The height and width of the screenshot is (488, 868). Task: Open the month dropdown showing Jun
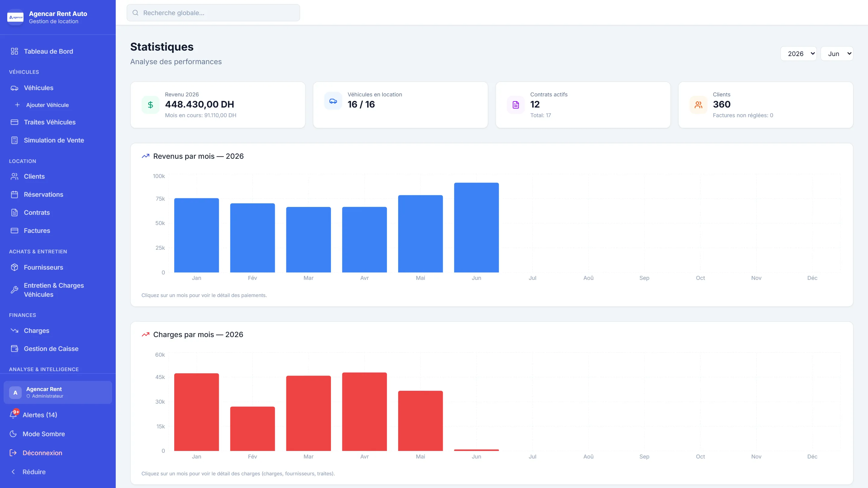[x=837, y=54]
